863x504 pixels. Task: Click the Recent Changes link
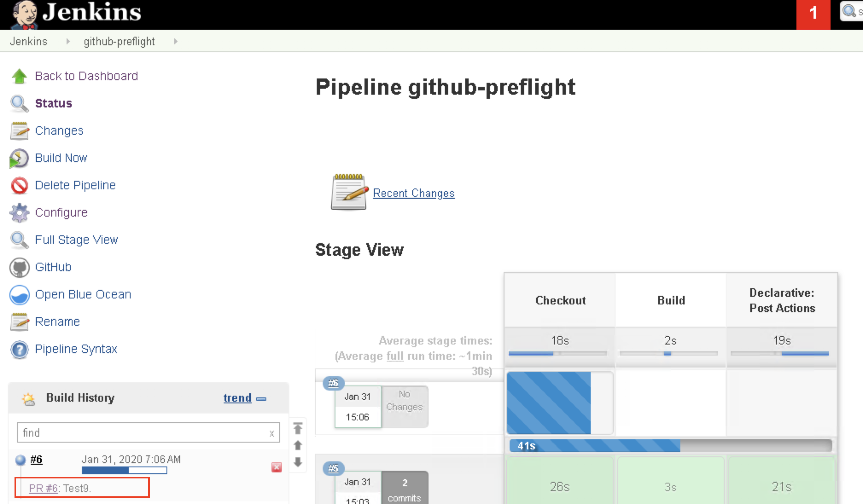(413, 193)
